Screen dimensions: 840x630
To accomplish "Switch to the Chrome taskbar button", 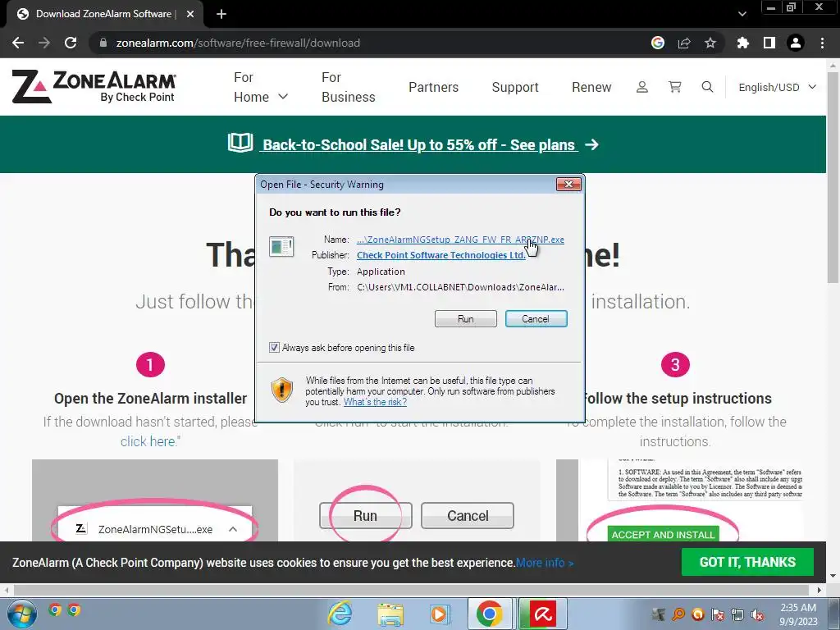I will [x=489, y=614].
